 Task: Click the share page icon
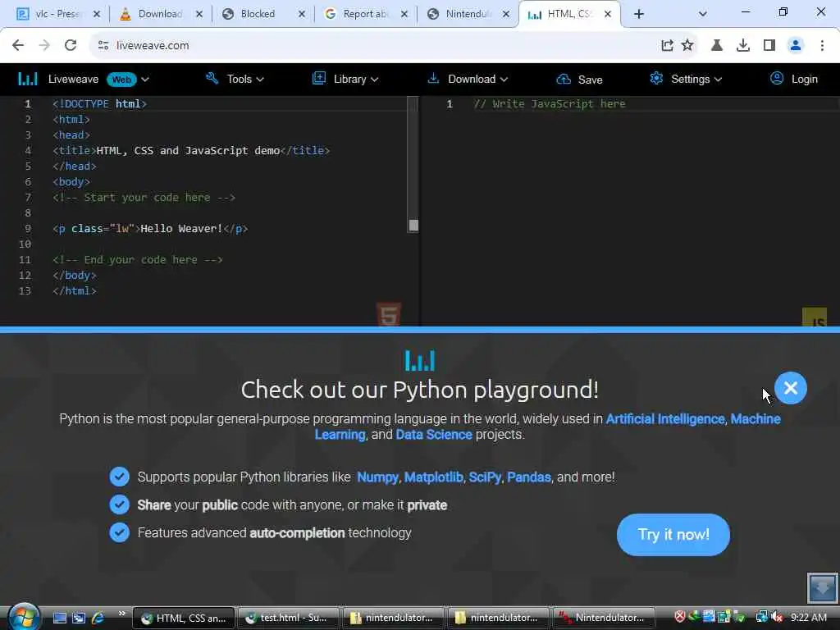(x=667, y=46)
